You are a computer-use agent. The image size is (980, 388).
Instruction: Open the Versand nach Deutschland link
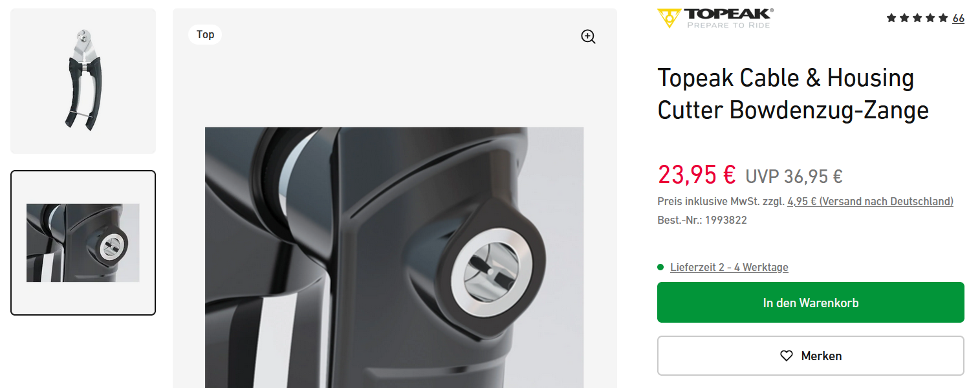870,201
